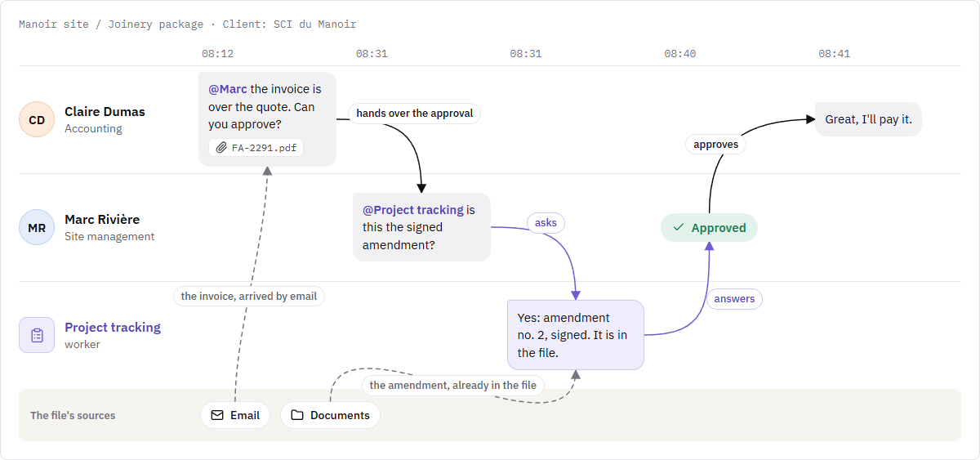
Task: Click the CD avatar for Claire Dumas
Action: (x=37, y=119)
